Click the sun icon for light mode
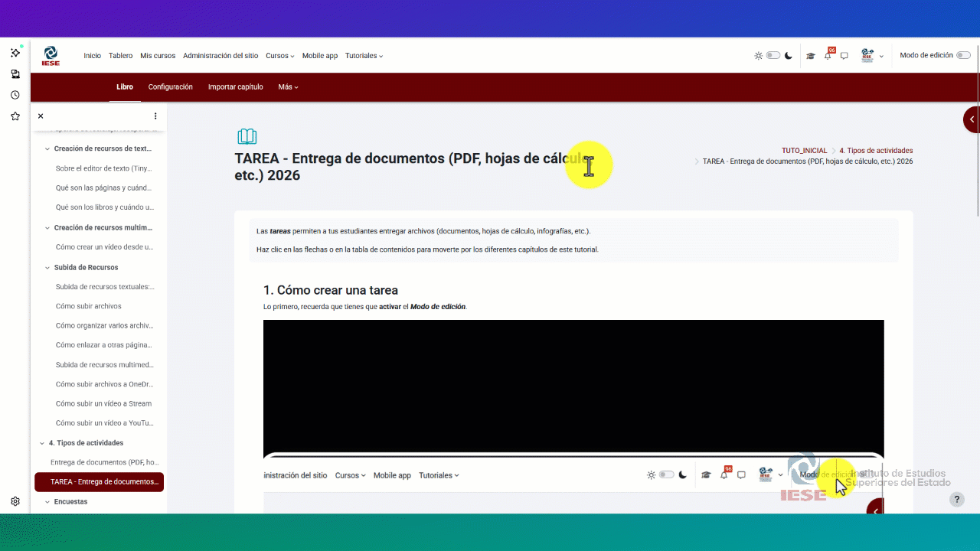 click(758, 55)
